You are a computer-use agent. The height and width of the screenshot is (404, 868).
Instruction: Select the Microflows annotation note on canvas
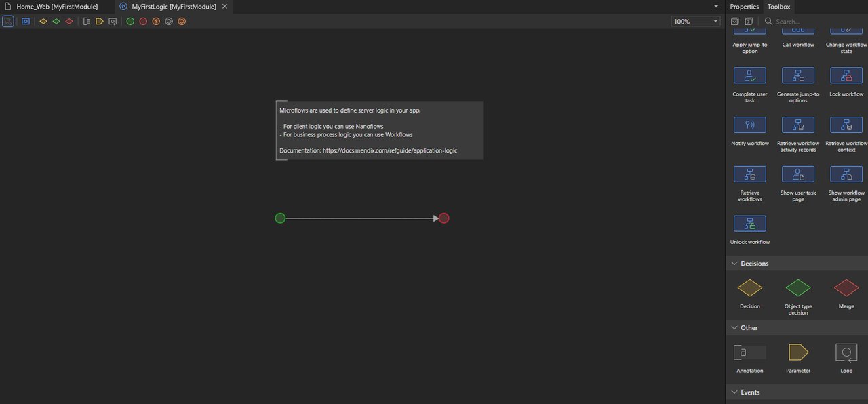[379, 131]
